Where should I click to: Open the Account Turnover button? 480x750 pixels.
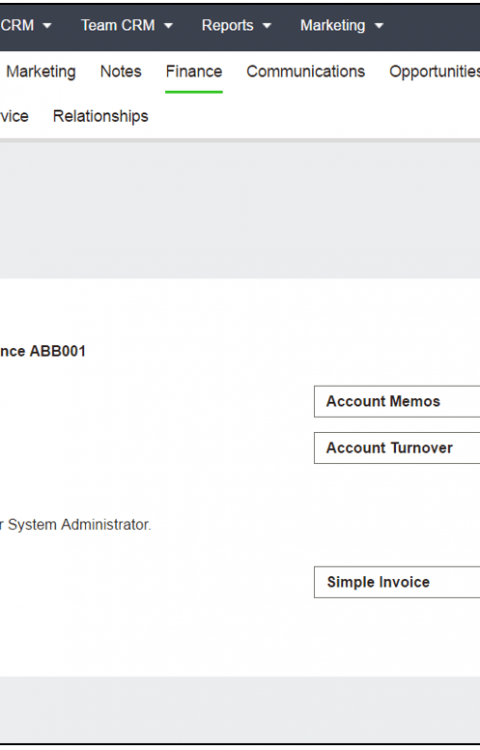[x=397, y=448]
